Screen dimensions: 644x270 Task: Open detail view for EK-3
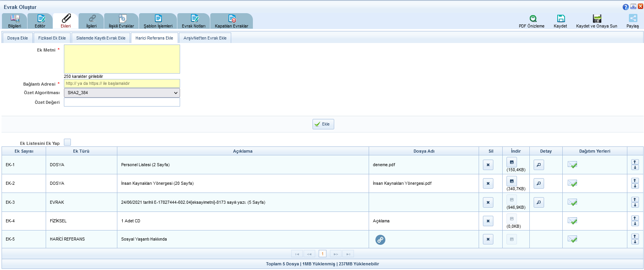click(x=539, y=203)
